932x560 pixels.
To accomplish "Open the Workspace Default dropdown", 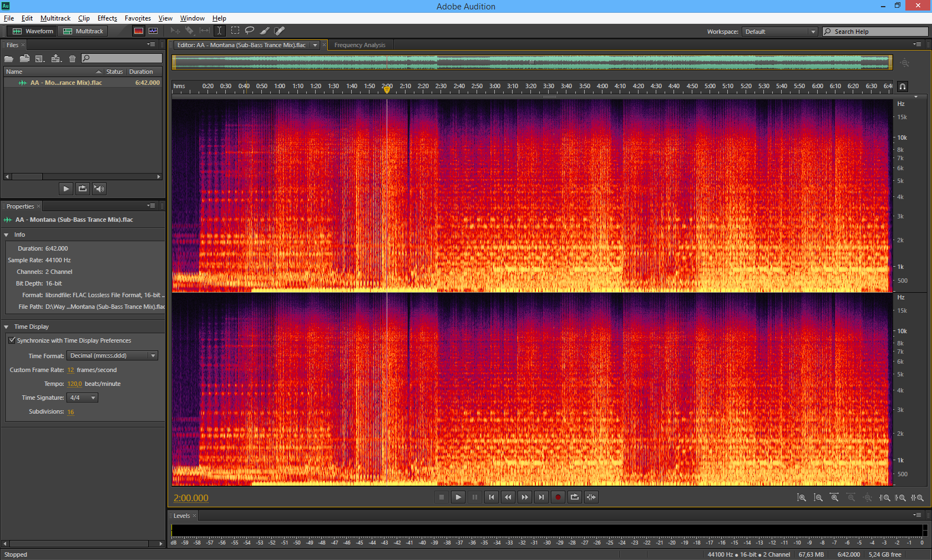I will pyautogui.click(x=780, y=32).
